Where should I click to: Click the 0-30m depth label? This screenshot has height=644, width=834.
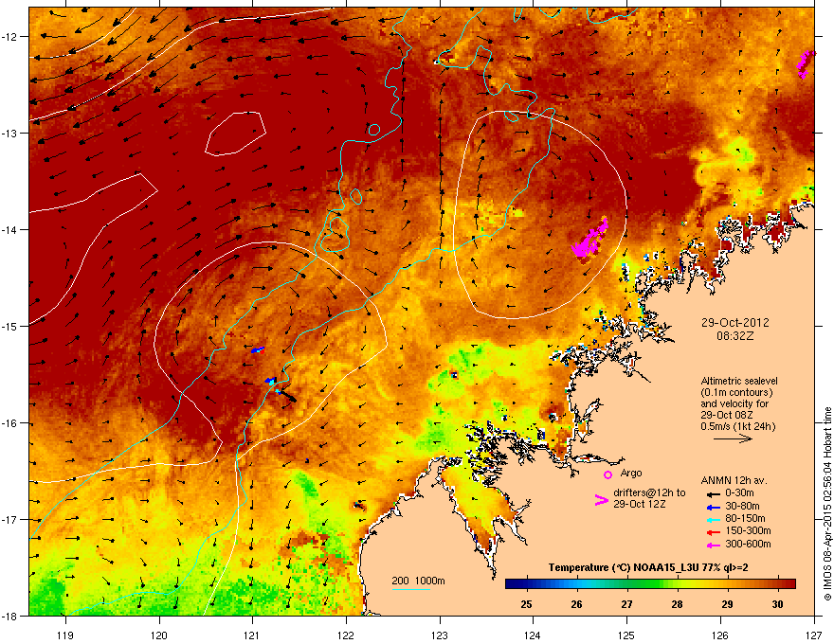740,493
